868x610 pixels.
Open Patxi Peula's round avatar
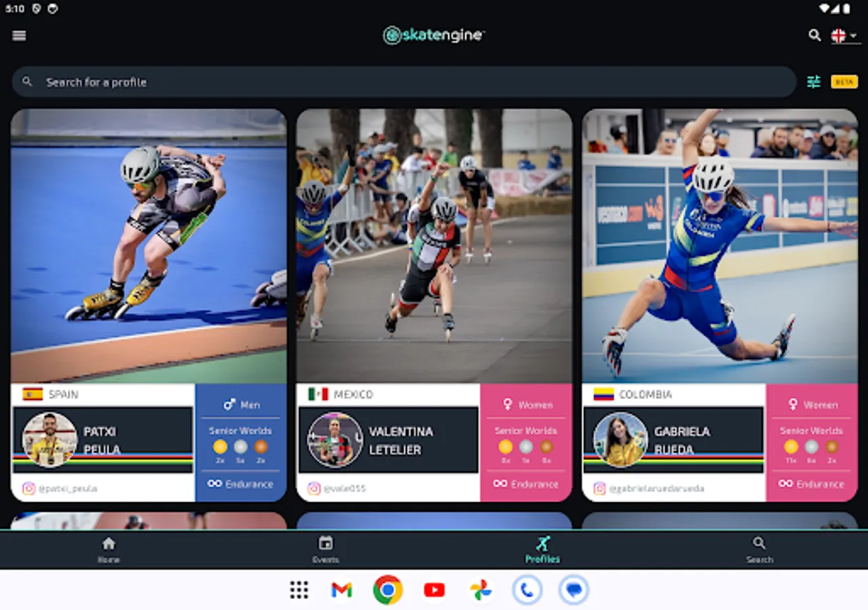click(x=50, y=440)
